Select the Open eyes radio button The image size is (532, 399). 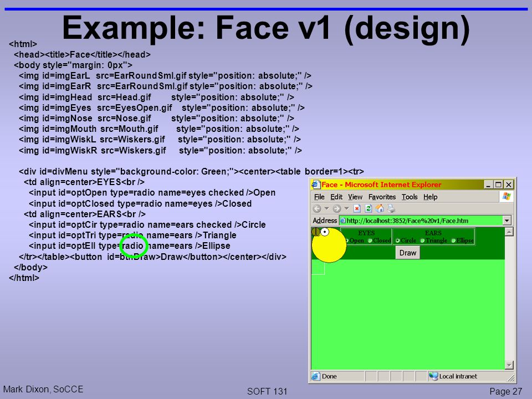click(347, 241)
